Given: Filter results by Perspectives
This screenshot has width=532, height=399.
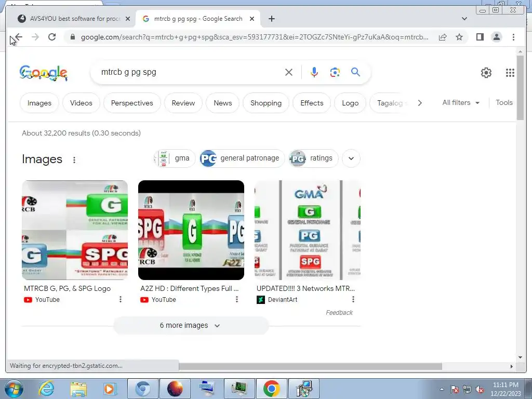Looking at the screenshot, I should tap(132, 103).
